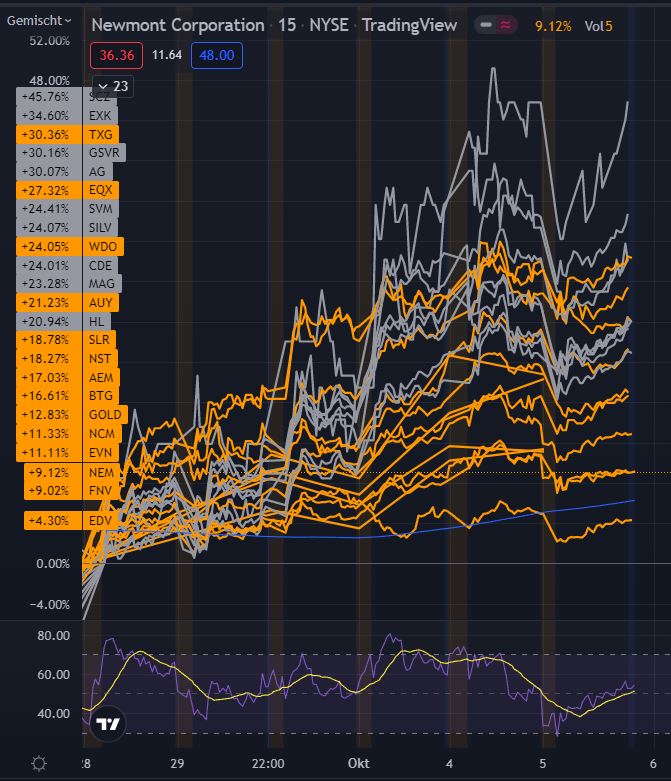Select the 15 interval in the title
Image resolution: width=671 pixels, height=781 pixels.
(x=286, y=25)
